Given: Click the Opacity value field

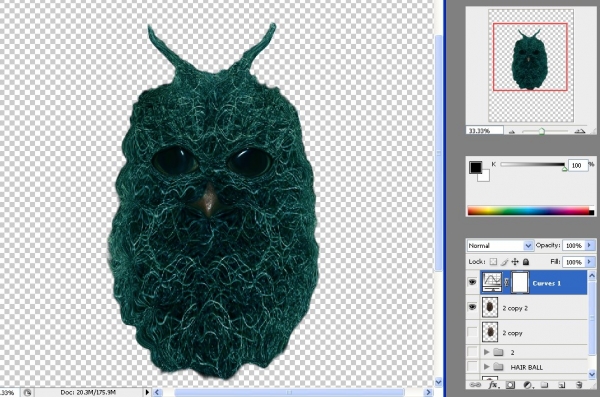Looking at the screenshot, I should 574,245.
